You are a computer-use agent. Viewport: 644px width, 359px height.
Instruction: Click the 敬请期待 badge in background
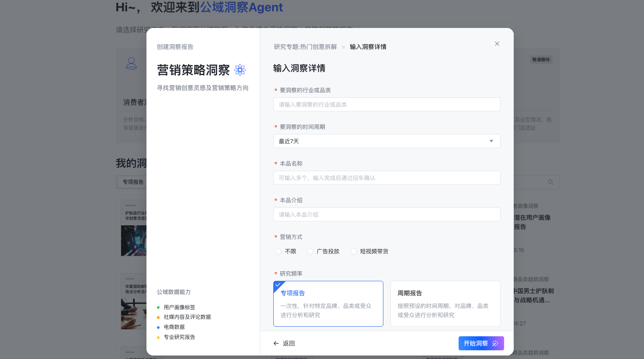541,60
